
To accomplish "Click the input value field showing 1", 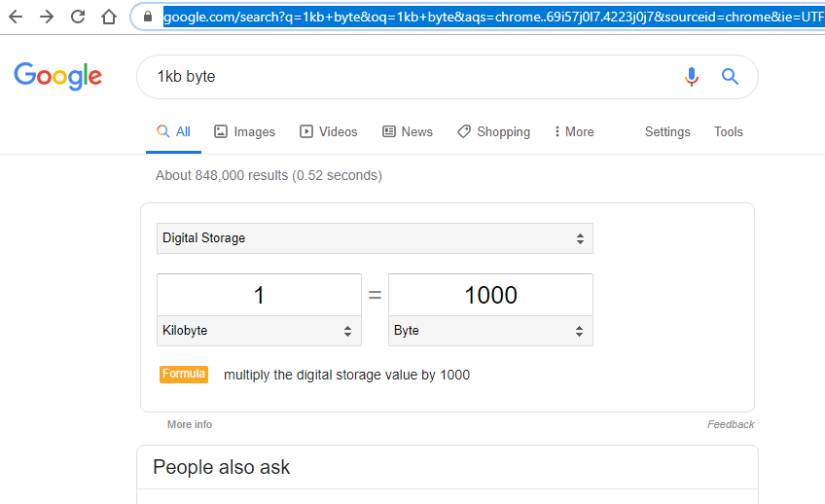I will (259, 295).
